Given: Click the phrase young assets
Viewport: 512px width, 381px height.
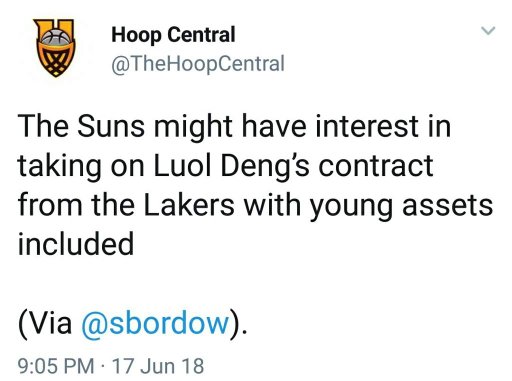Looking at the screenshot, I should point(401,206).
